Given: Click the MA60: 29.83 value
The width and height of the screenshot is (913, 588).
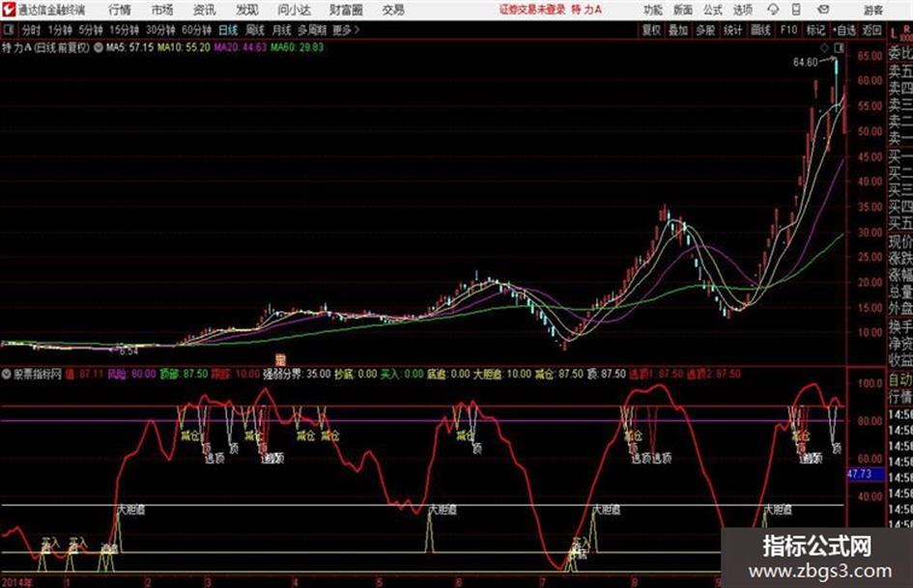Looking at the screenshot, I should click(x=297, y=47).
